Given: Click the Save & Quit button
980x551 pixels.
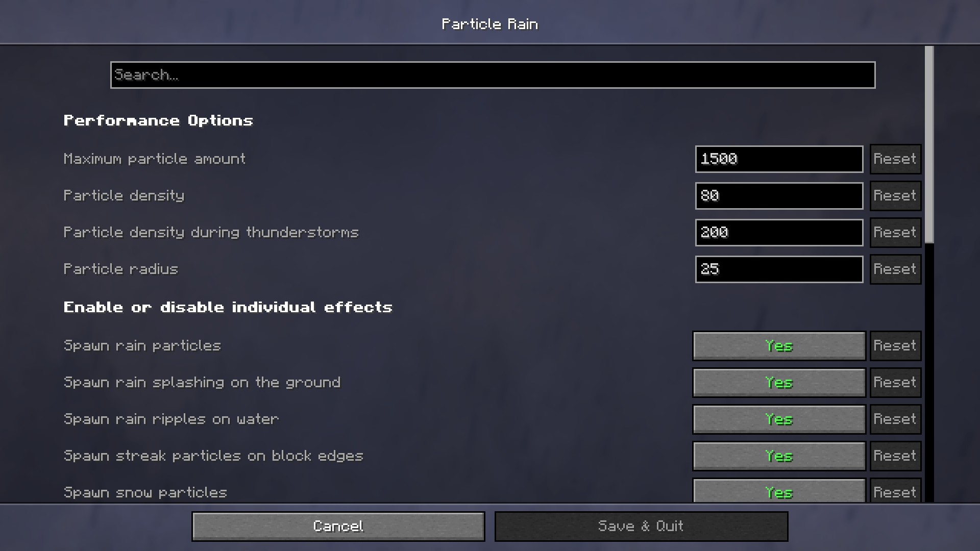Looking at the screenshot, I should click(641, 527).
